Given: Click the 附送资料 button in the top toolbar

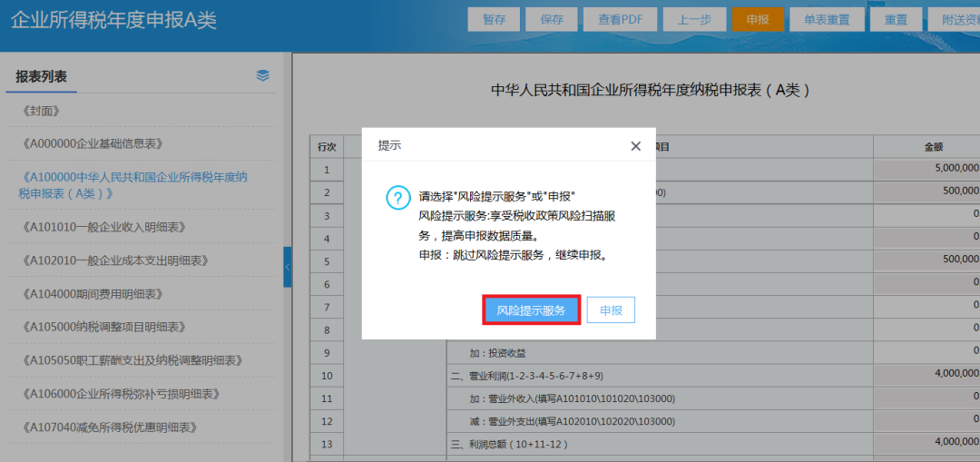Looking at the screenshot, I should [954, 19].
